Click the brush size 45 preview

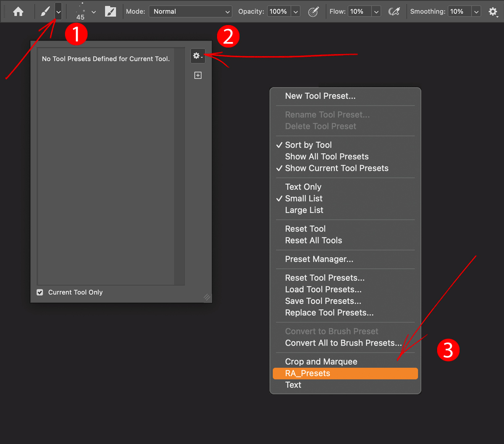click(80, 11)
